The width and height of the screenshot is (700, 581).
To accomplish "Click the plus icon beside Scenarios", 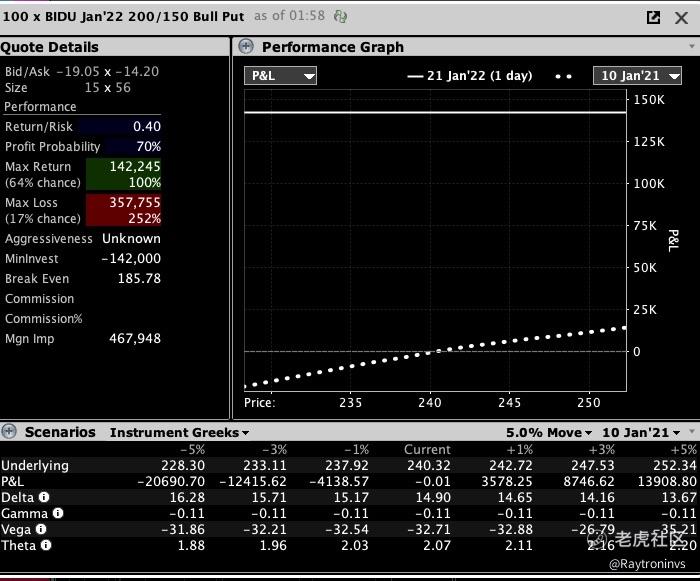I will (8, 431).
